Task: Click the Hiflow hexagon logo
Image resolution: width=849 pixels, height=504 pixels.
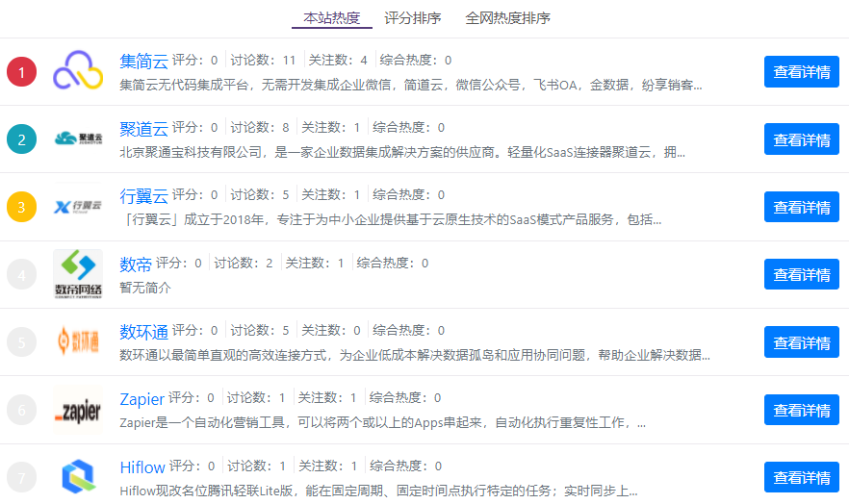Action: [78, 476]
